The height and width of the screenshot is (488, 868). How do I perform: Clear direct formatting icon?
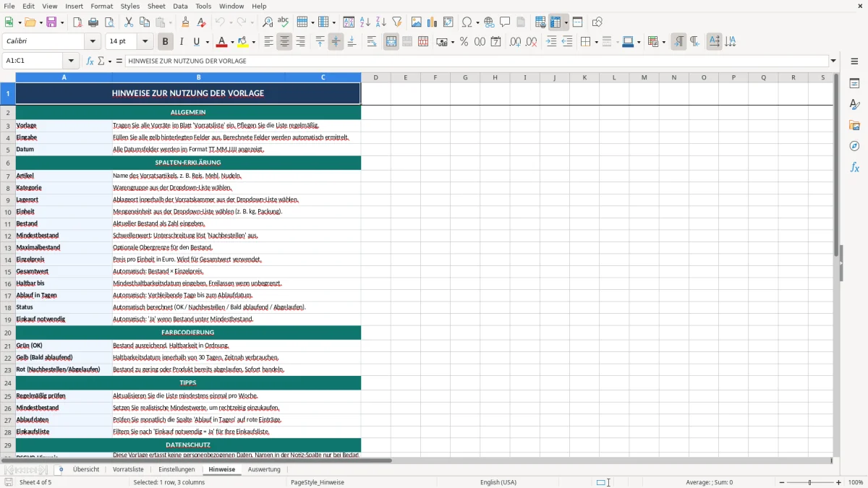point(202,22)
